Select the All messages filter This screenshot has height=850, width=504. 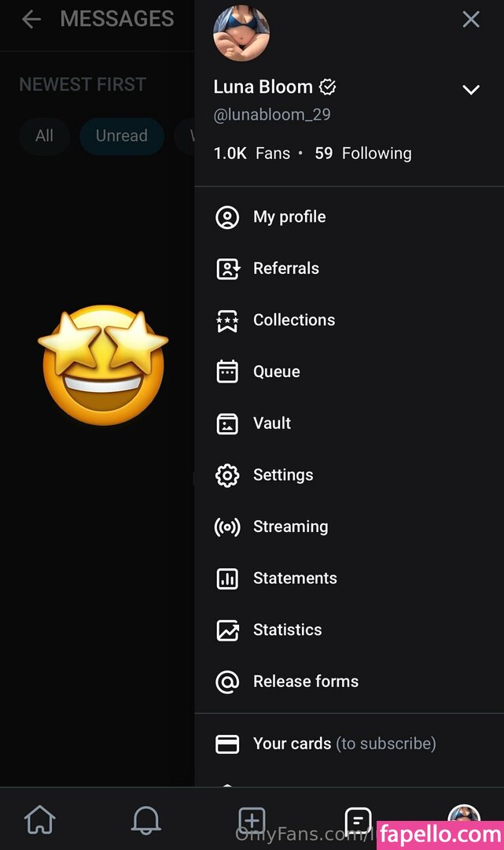pyautogui.click(x=44, y=136)
